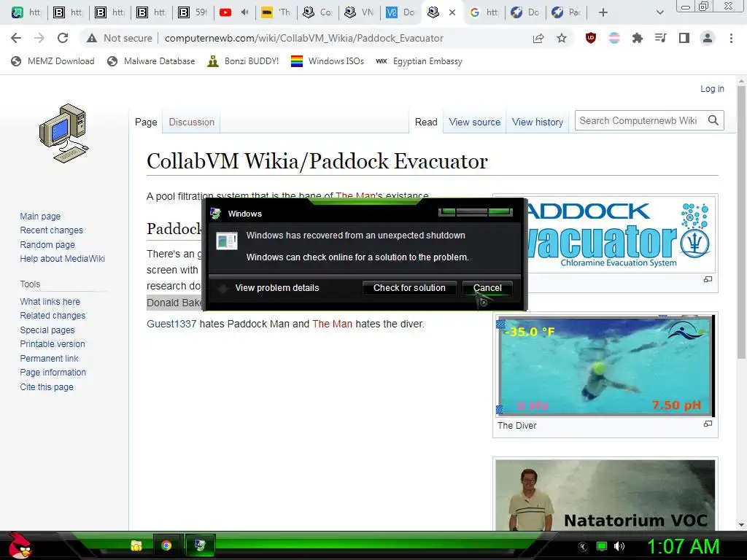Open the Permanent link tool
Screen dimensions: 747x560
coord(49,358)
